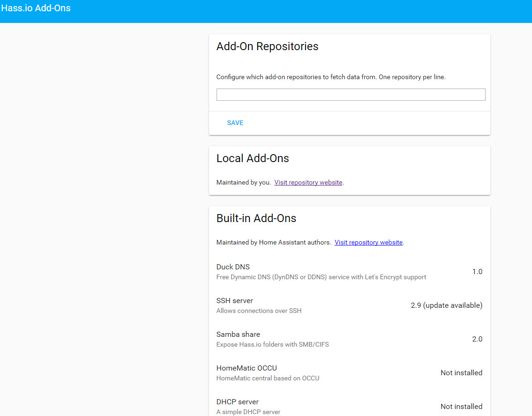Open the DHCP server add-on
Screen dimensions: 532x416
[x=237, y=401]
